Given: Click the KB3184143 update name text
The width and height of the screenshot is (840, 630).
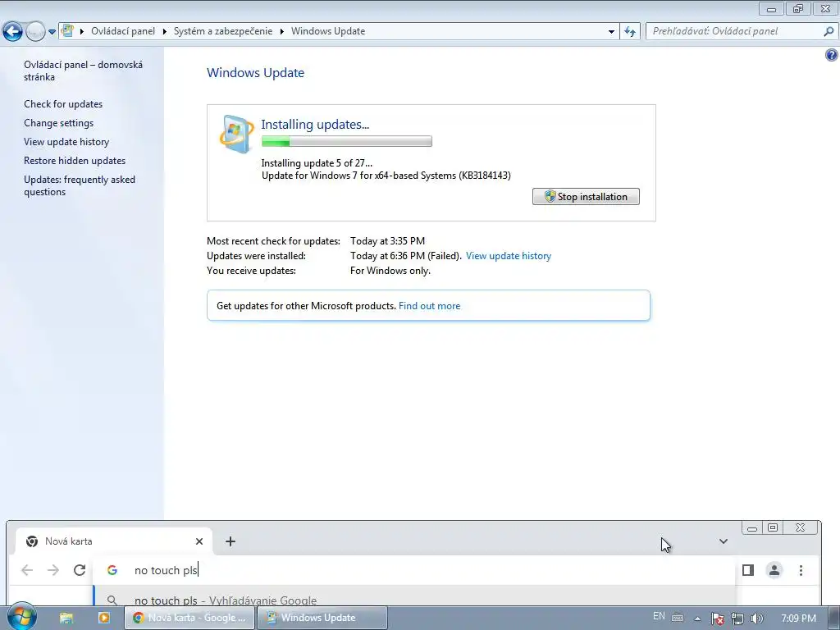Looking at the screenshot, I should tap(386, 176).
